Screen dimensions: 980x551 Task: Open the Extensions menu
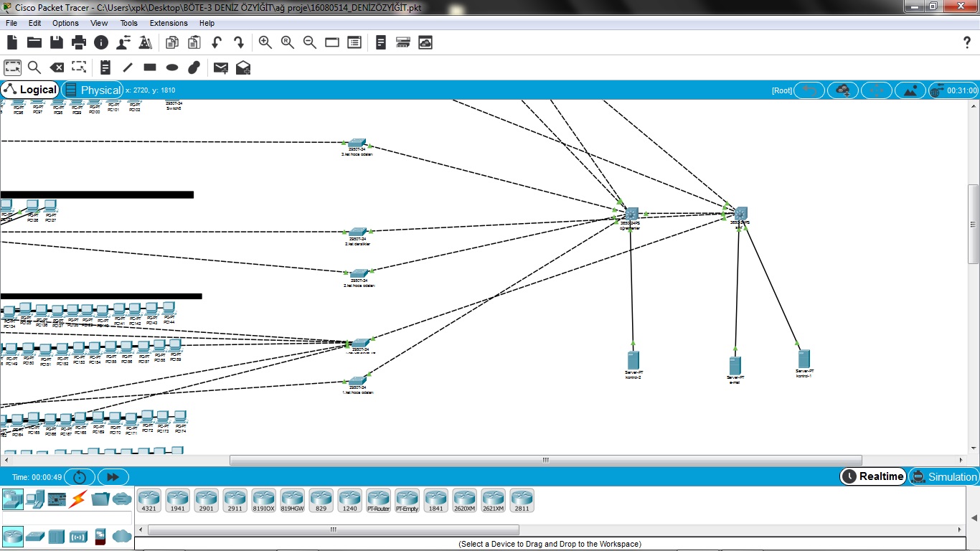[x=168, y=23]
